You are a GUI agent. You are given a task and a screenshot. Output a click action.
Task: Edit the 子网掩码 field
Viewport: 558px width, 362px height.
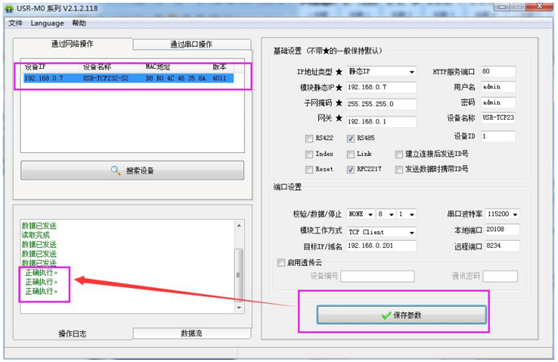point(381,104)
